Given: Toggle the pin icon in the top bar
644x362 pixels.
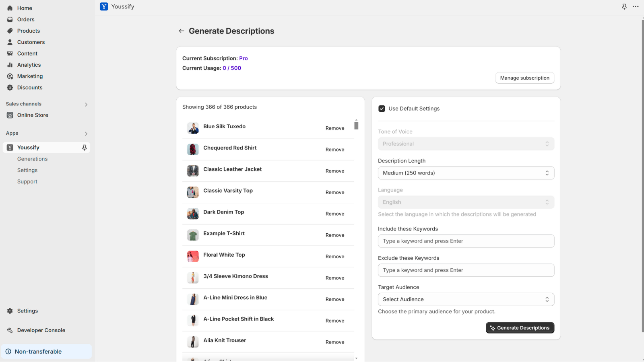Looking at the screenshot, I should coord(624,6).
